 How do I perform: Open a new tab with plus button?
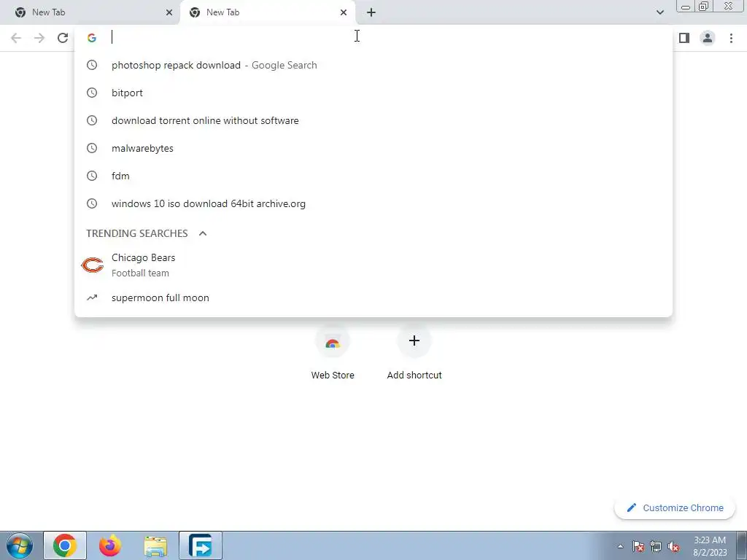(371, 12)
